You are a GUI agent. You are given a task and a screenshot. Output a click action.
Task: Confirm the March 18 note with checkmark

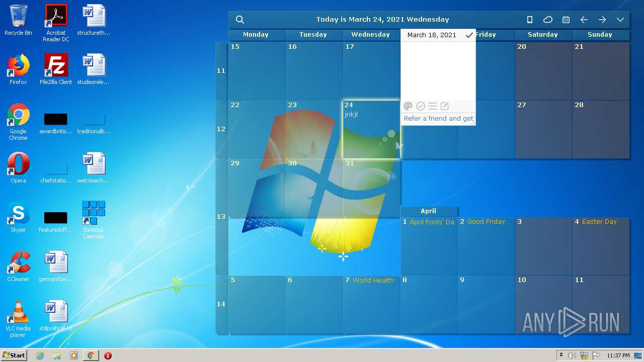coord(469,35)
